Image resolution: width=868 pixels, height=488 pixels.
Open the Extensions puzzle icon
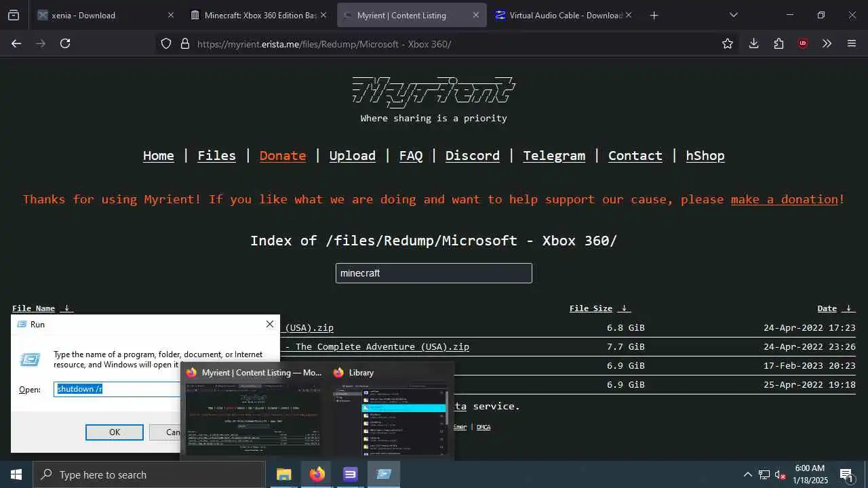coord(778,43)
